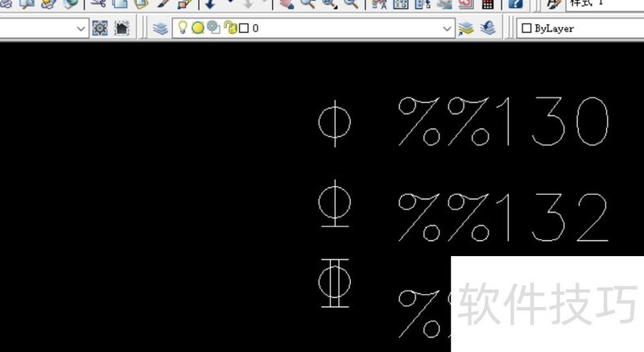Image resolution: width=644 pixels, height=352 pixels.
Task: Select the Zoom Realtime magnifier
Action: pos(308,4)
